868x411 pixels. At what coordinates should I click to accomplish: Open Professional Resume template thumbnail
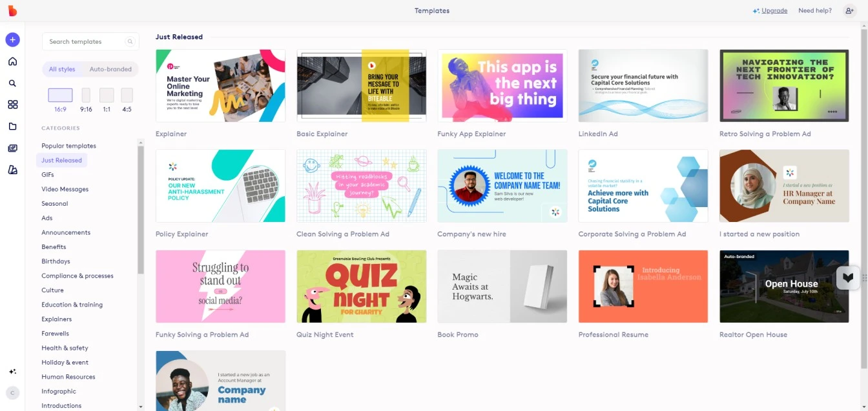[x=643, y=286]
